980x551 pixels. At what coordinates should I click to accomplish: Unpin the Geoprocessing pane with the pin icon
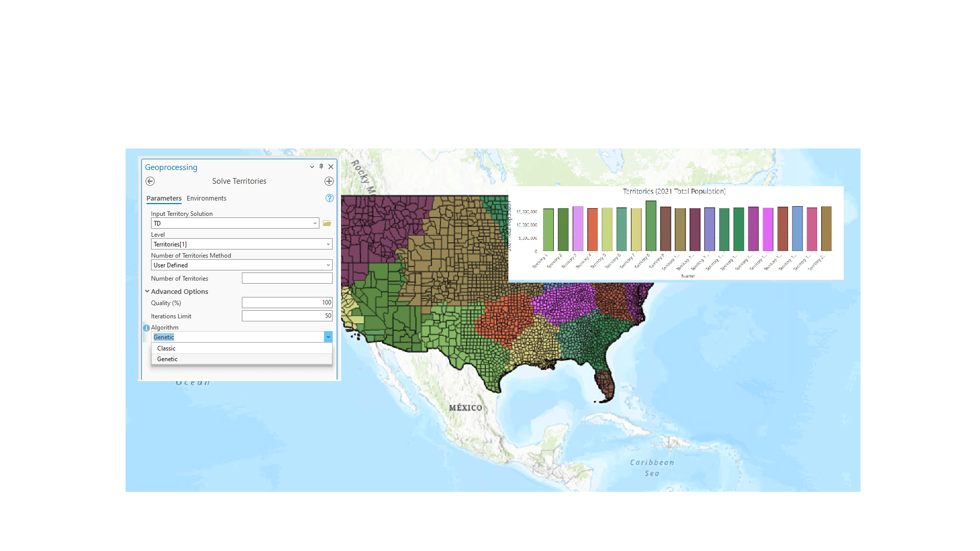pos(321,166)
